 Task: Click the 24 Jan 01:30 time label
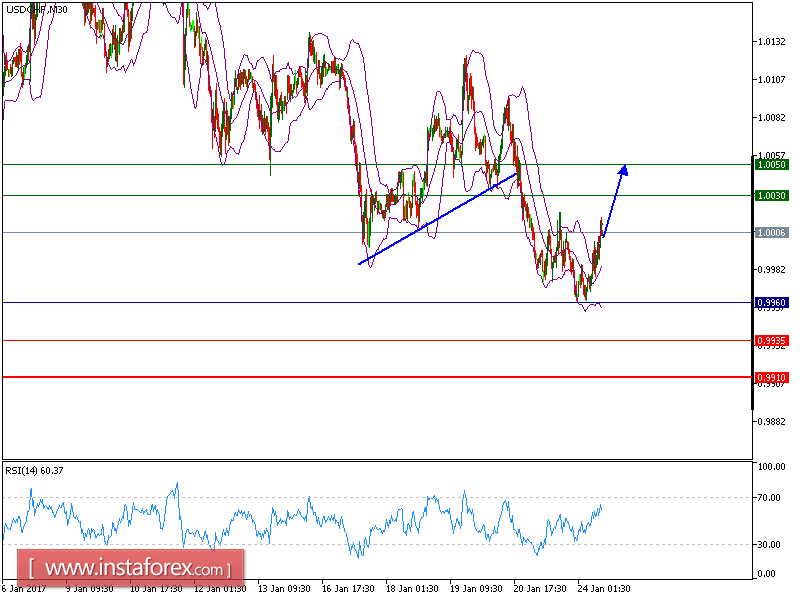click(x=604, y=589)
